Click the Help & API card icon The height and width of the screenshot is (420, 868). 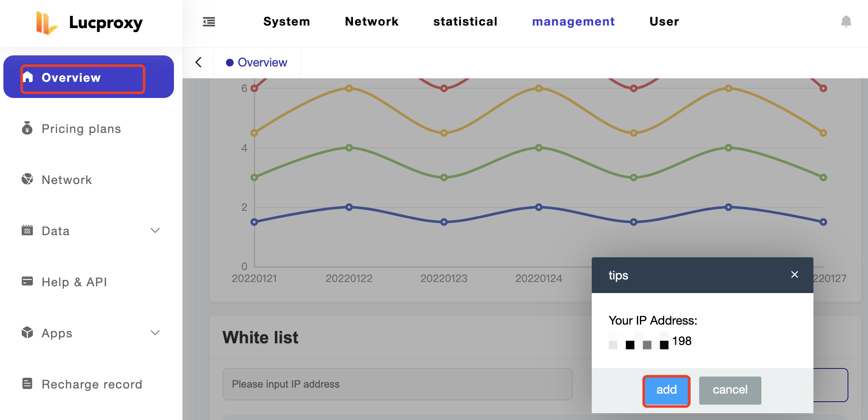27,281
